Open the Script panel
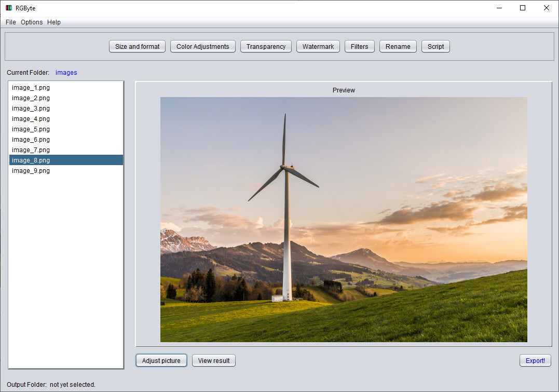The image size is (559, 392). tap(435, 46)
